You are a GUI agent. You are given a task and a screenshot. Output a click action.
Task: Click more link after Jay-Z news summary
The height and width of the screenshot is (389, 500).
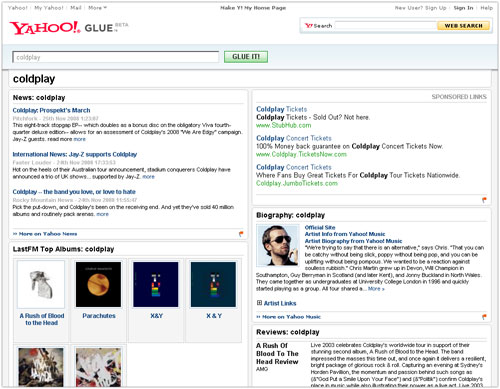coord(148,177)
